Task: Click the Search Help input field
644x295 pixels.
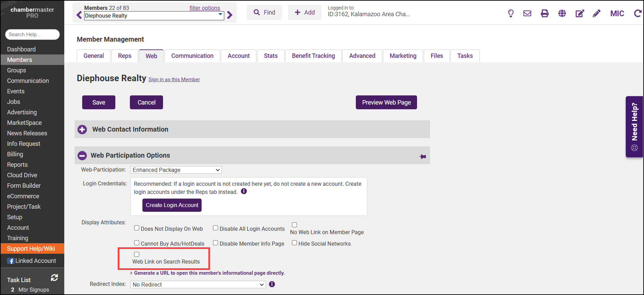Action: pyautogui.click(x=32, y=35)
